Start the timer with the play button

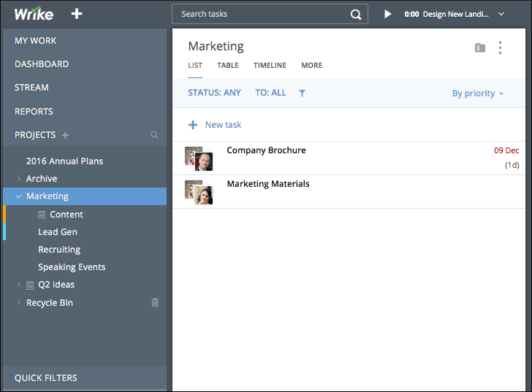point(388,14)
